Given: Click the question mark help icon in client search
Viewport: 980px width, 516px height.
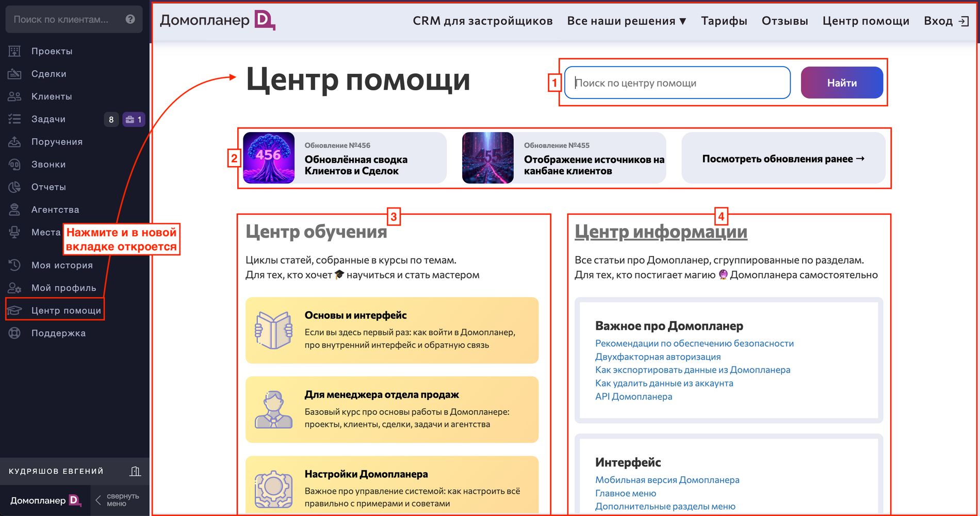Looking at the screenshot, I should (130, 19).
